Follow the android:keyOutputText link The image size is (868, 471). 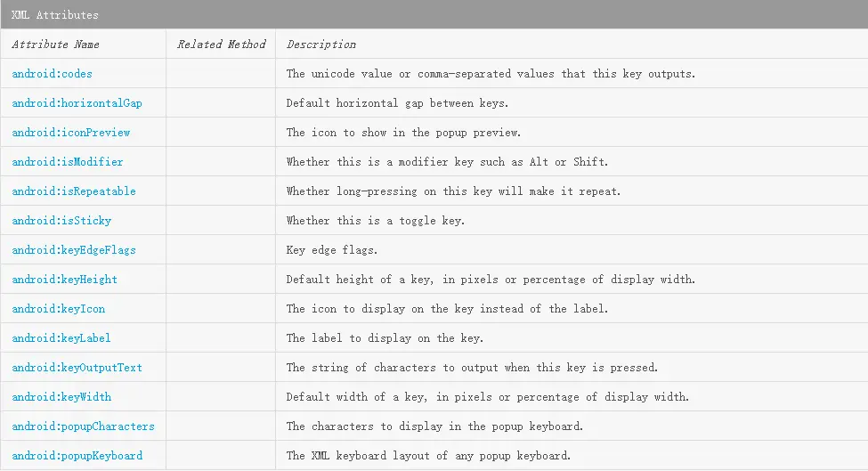point(77,367)
